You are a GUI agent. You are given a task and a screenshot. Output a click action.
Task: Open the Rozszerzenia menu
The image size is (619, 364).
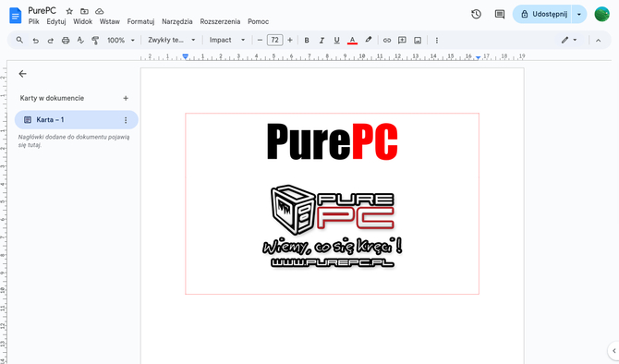[x=220, y=22]
